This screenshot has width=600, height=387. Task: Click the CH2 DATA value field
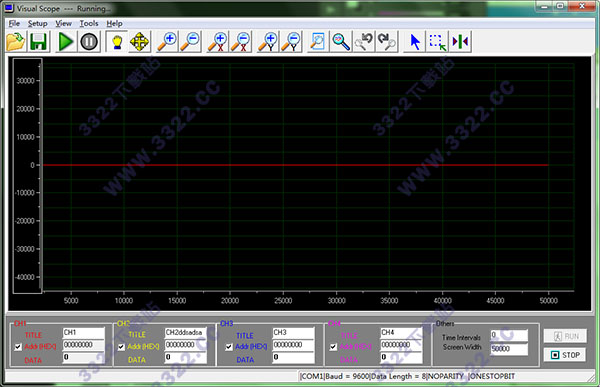pos(186,358)
